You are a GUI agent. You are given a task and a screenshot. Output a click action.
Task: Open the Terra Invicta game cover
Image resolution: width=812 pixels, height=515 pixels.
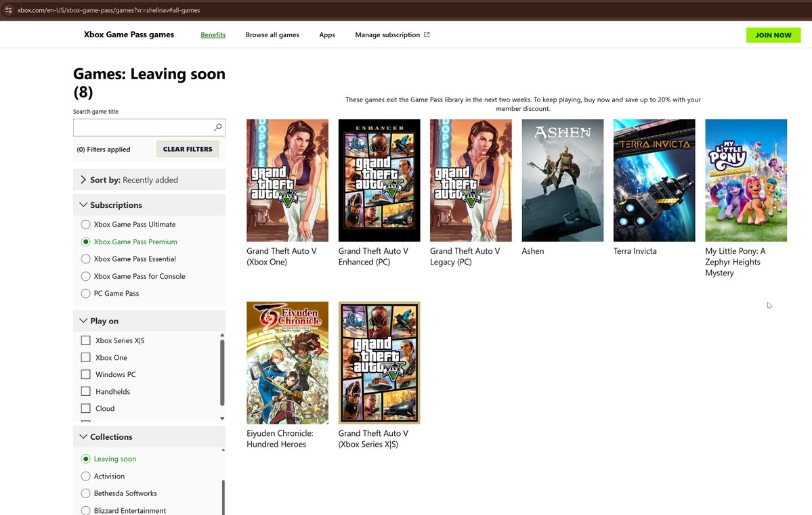(x=654, y=180)
